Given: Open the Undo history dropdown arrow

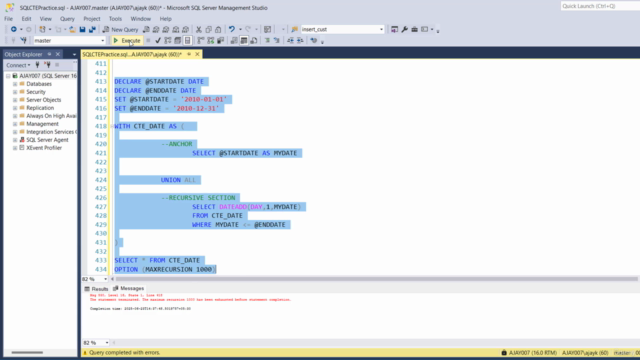Looking at the screenshot, I should (x=240, y=29).
